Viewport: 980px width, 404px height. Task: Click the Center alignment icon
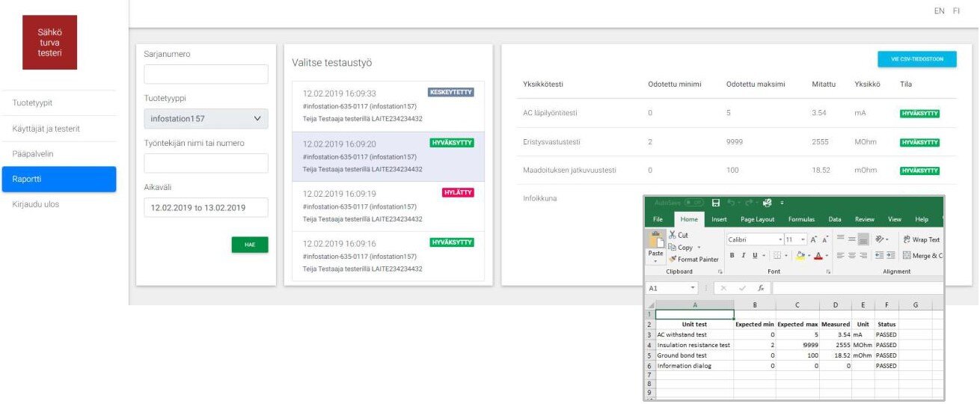click(851, 255)
